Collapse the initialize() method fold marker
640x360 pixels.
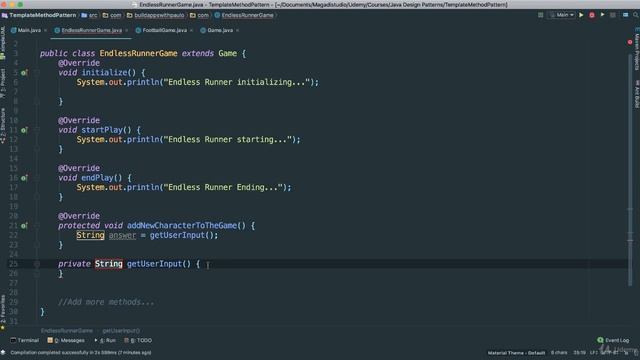[x=37, y=73]
